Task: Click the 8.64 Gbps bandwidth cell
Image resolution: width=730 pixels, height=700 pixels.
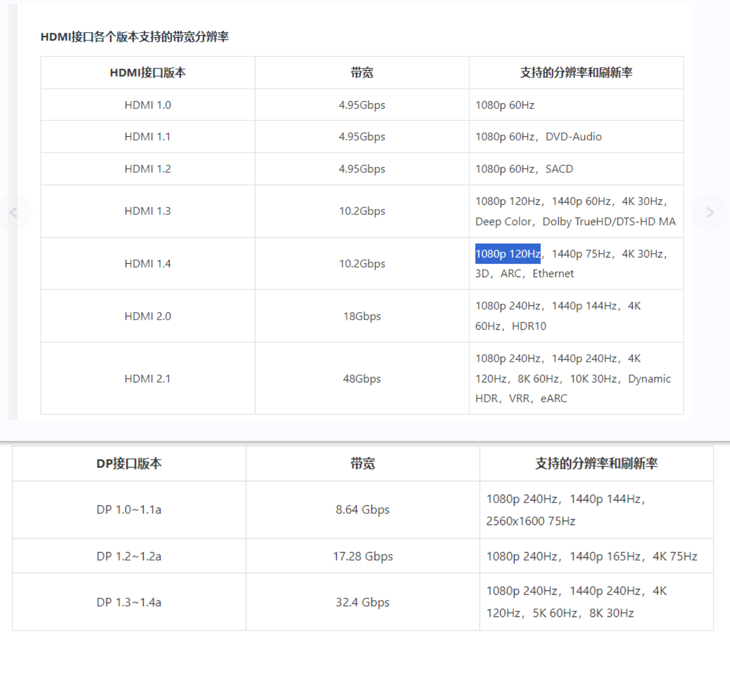Action: pyautogui.click(x=362, y=510)
